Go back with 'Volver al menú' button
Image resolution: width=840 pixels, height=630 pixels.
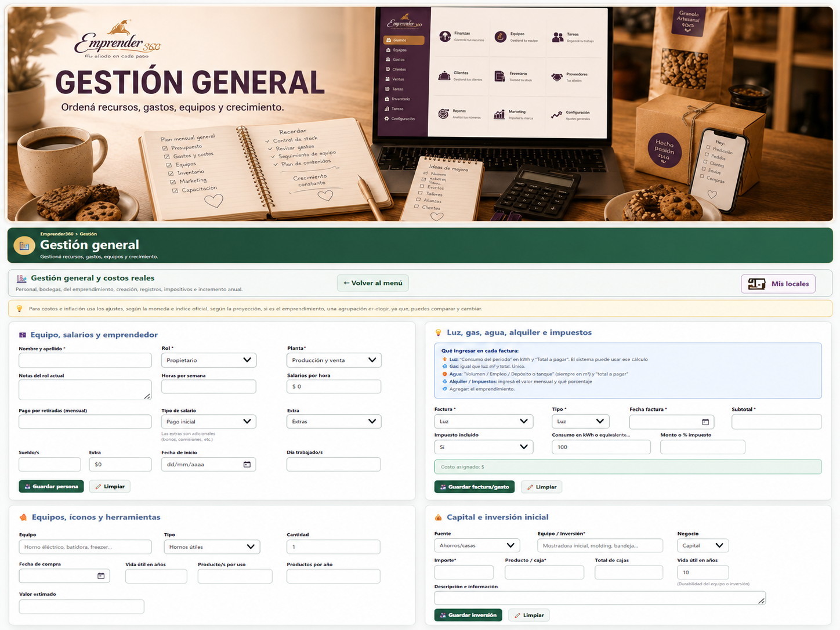tap(373, 283)
